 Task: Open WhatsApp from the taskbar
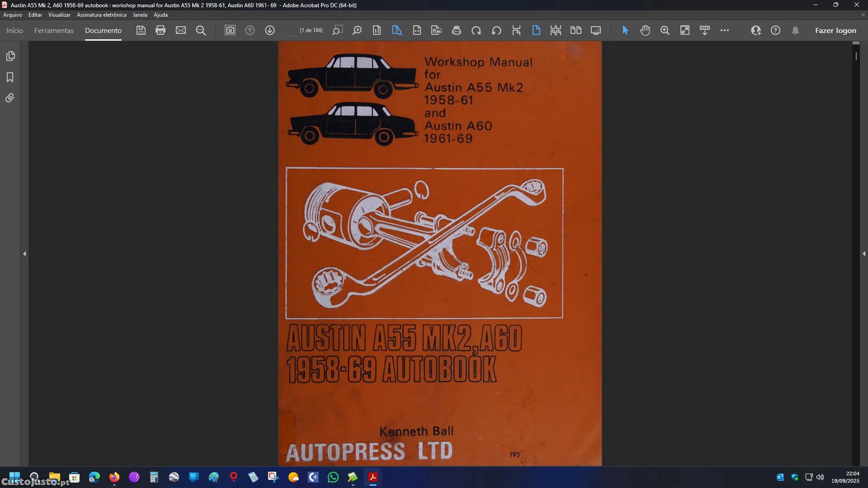[x=333, y=477]
